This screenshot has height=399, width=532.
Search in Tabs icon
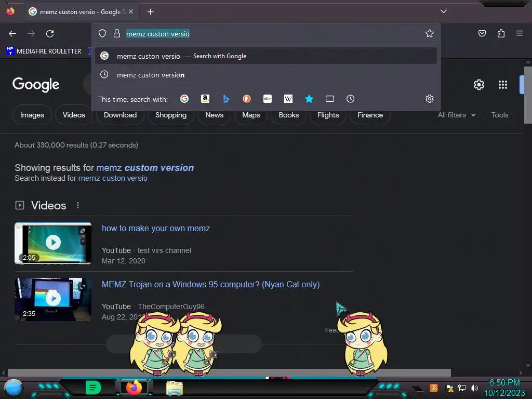tap(330, 99)
